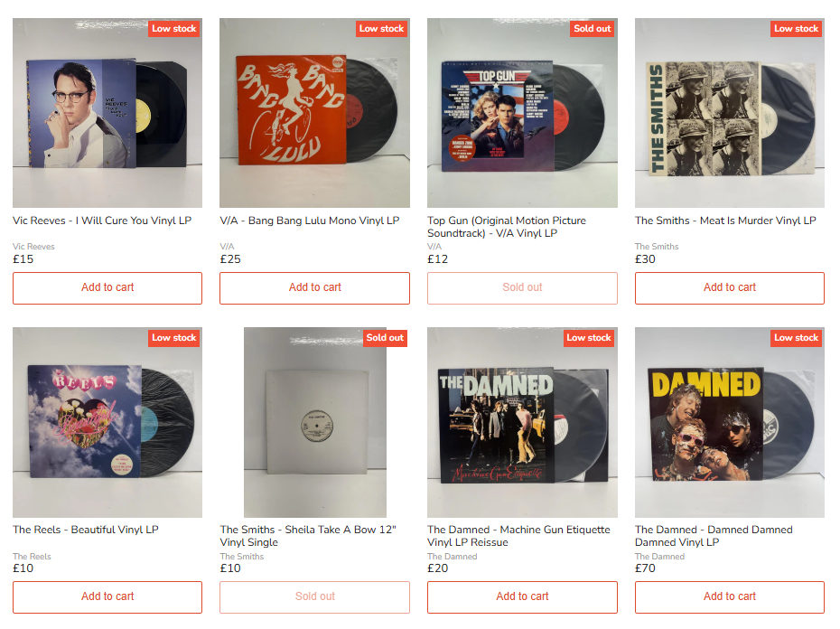Open The Damned Machine Gun Etiquette title link
This screenshot has height=629, width=840.
(518, 536)
